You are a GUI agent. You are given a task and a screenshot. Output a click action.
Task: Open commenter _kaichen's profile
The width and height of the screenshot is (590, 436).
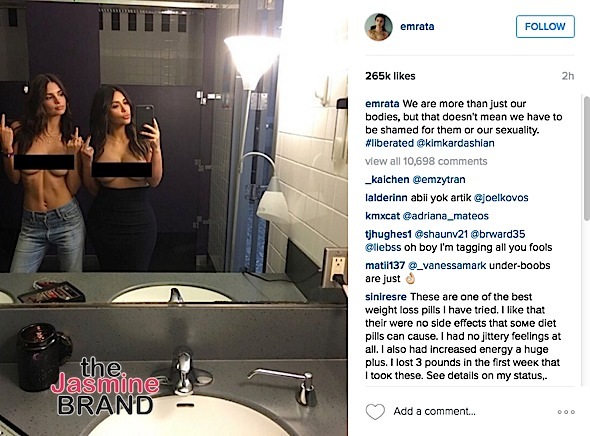click(x=387, y=179)
